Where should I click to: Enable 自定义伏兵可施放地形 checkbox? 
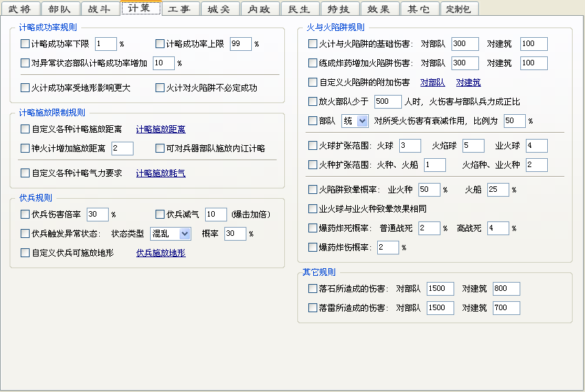pyautogui.click(x=25, y=253)
